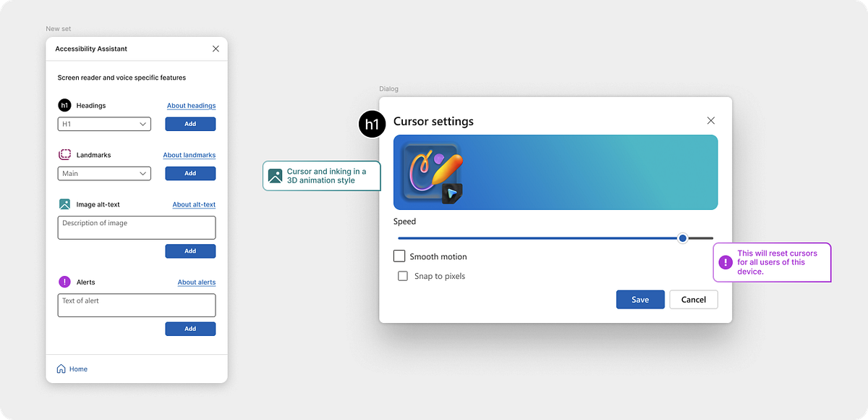Click the black h1 badge beside Cursor settings
Screen dimensions: 868x420
point(372,125)
